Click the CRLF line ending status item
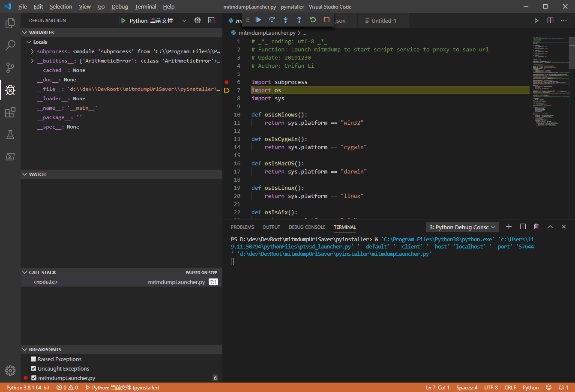This screenshot has width=575, height=392. (510, 388)
